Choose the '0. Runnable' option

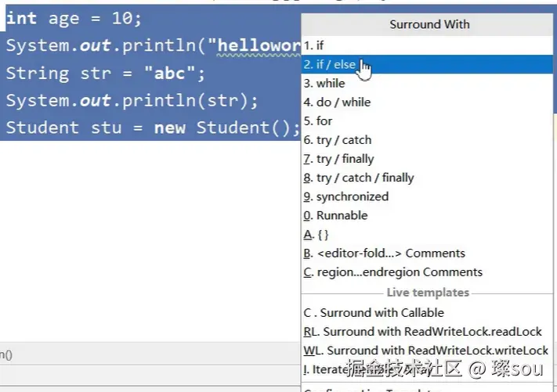(x=427, y=215)
